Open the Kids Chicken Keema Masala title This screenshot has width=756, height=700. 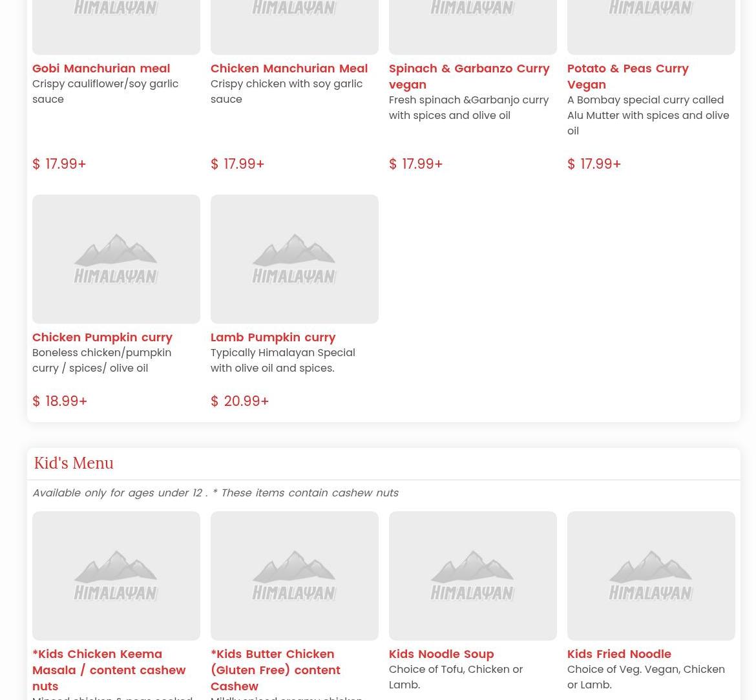109,670
